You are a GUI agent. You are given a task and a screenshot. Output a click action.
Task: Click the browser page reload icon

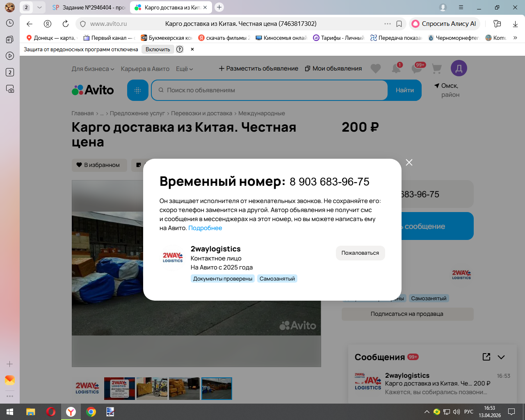(66, 24)
